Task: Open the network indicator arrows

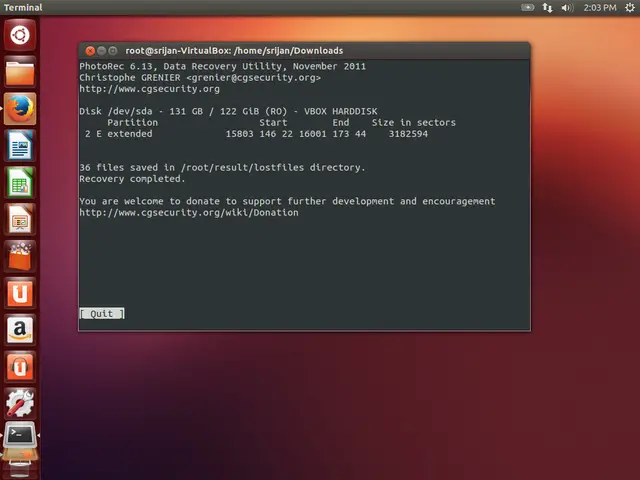Action: point(547,7)
